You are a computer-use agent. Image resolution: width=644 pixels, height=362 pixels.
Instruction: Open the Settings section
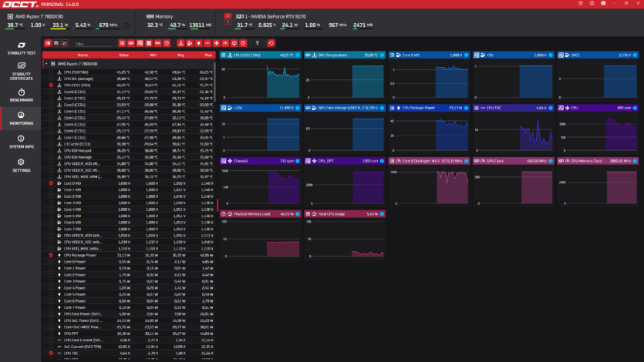coord(22,166)
